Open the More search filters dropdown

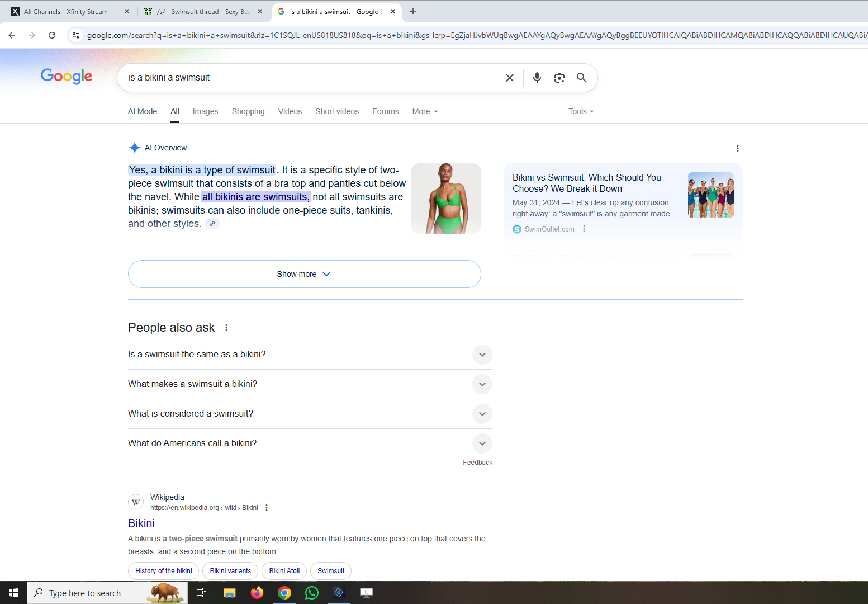pyautogui.click(x=425, y=111)
